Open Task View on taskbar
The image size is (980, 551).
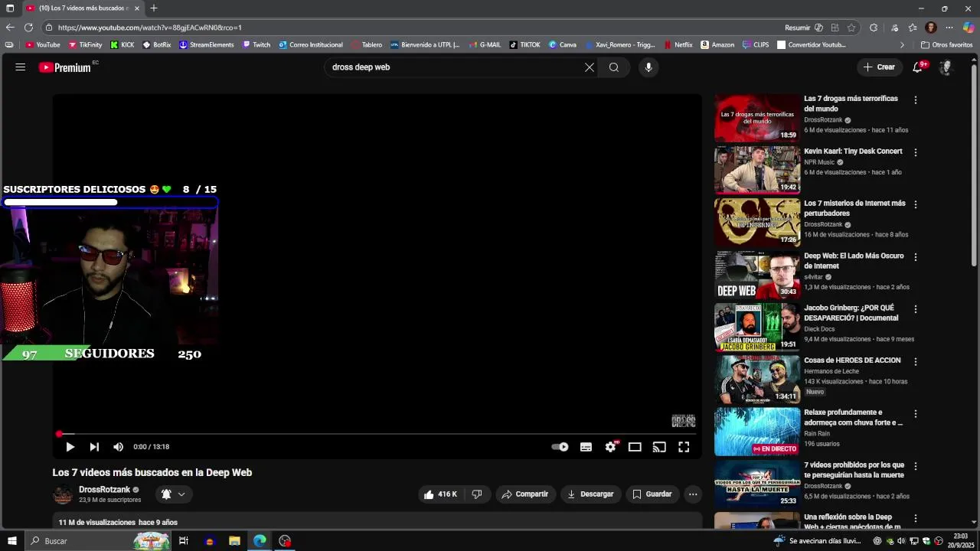(184, 541)
